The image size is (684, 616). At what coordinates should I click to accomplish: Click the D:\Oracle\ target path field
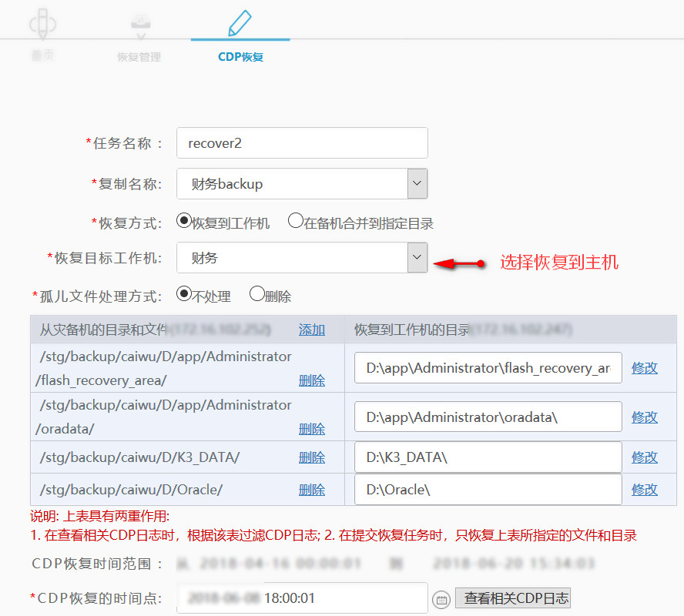click(x=488, y=489)
